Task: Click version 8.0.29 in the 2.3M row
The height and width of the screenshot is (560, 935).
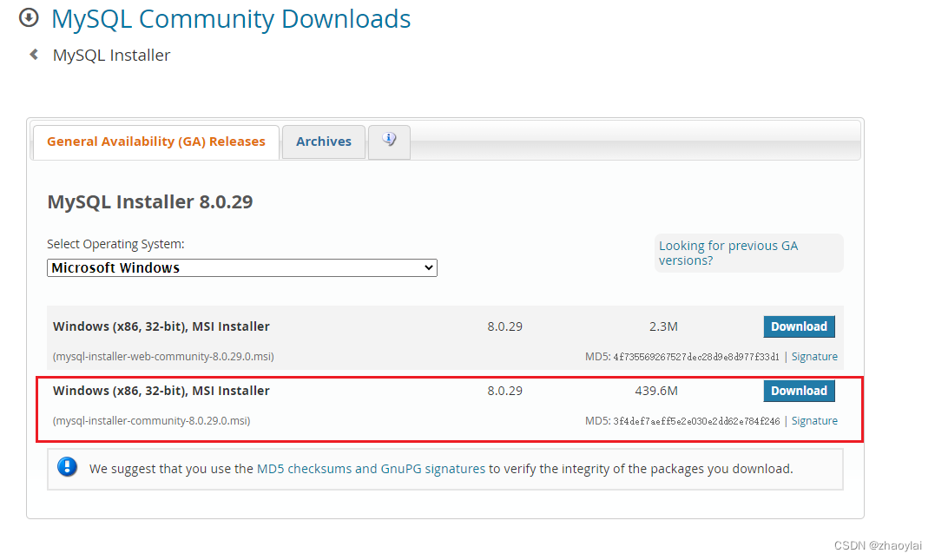Action: (x=505, y=326)
